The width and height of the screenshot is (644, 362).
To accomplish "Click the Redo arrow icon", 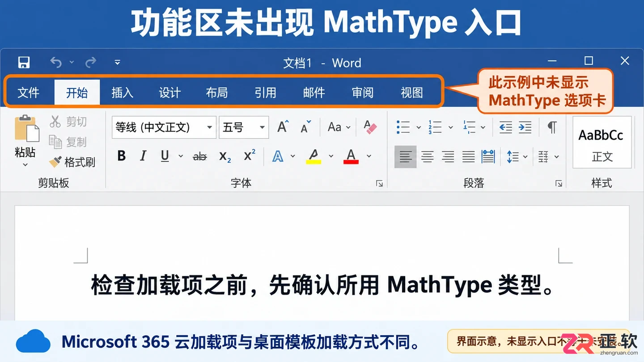I will pos(91,63).
